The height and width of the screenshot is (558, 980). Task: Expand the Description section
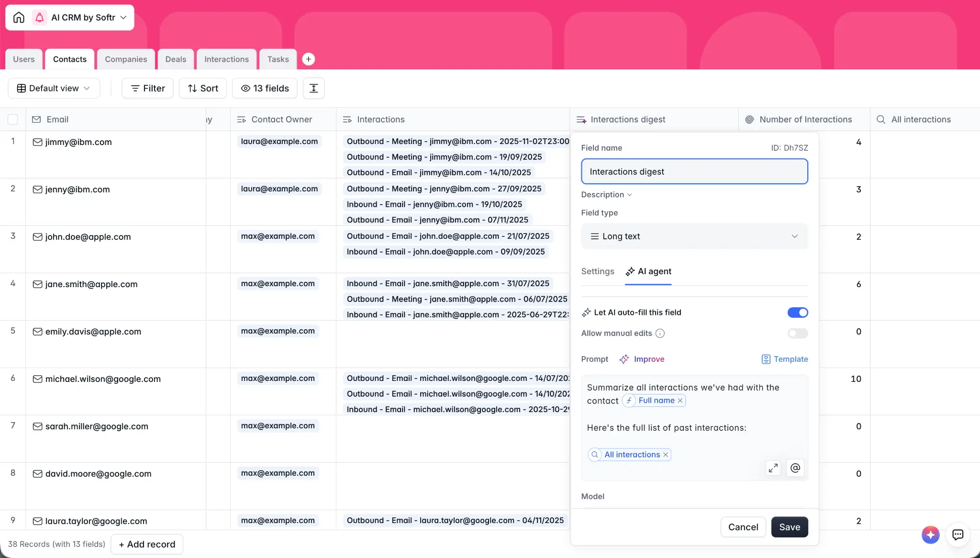[606, 195]
